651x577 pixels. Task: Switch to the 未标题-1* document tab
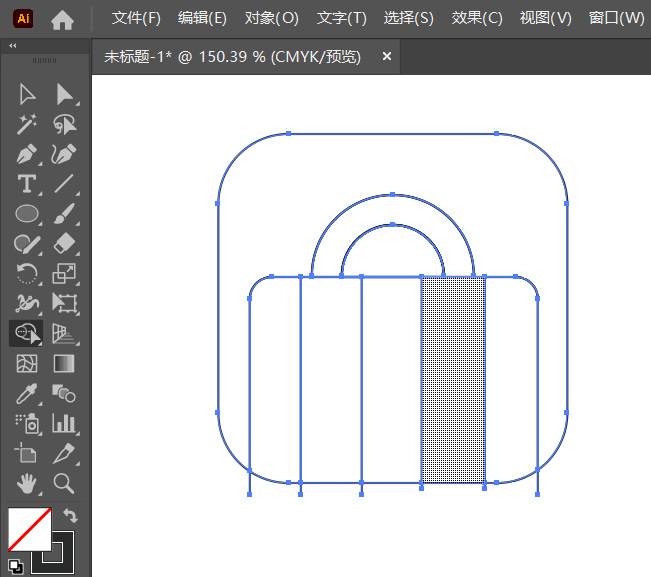pyautogui.click(x=232, y=56)
